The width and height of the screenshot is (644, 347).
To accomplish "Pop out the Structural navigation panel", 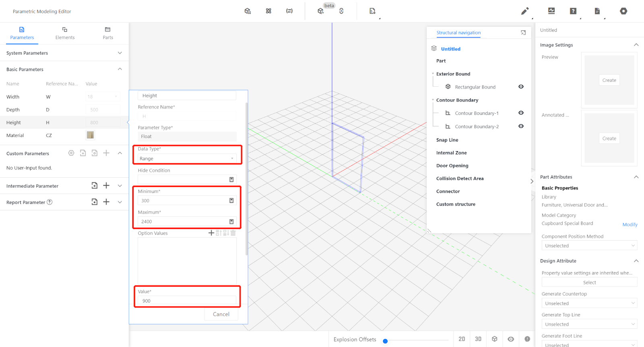I will [x=523, y=33].
